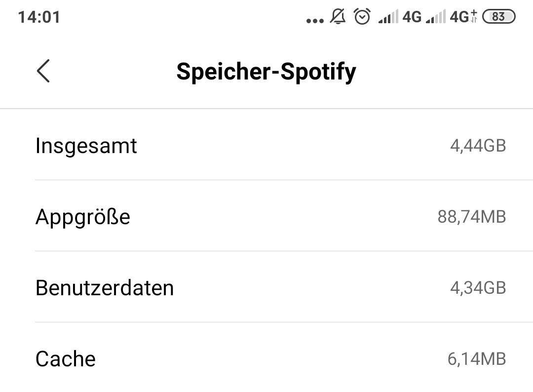
Task: Tap the 4,44GB total value
Action: pyautogui.click(x=478, y=146)
